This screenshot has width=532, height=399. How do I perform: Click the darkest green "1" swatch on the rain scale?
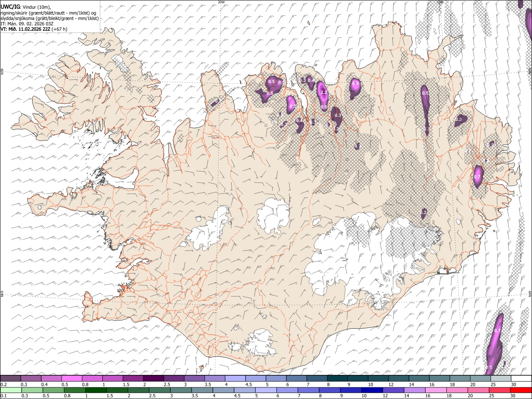click(96, 390)
